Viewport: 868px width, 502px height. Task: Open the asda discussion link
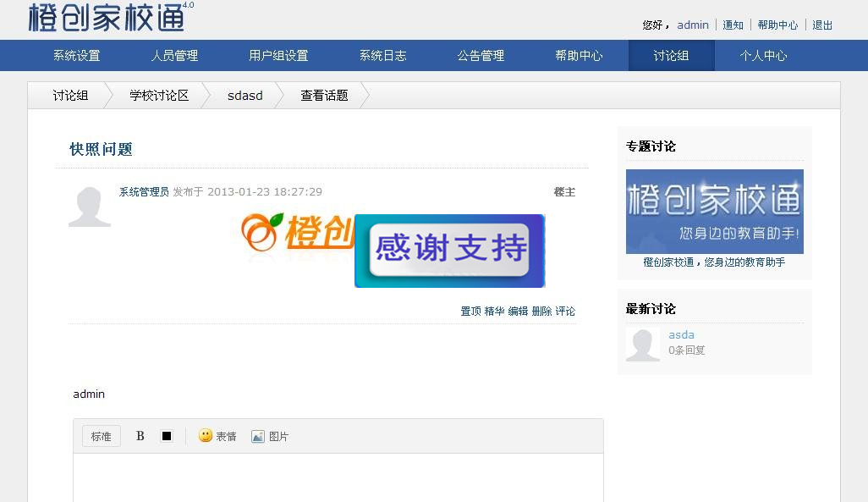coord(681,334)
